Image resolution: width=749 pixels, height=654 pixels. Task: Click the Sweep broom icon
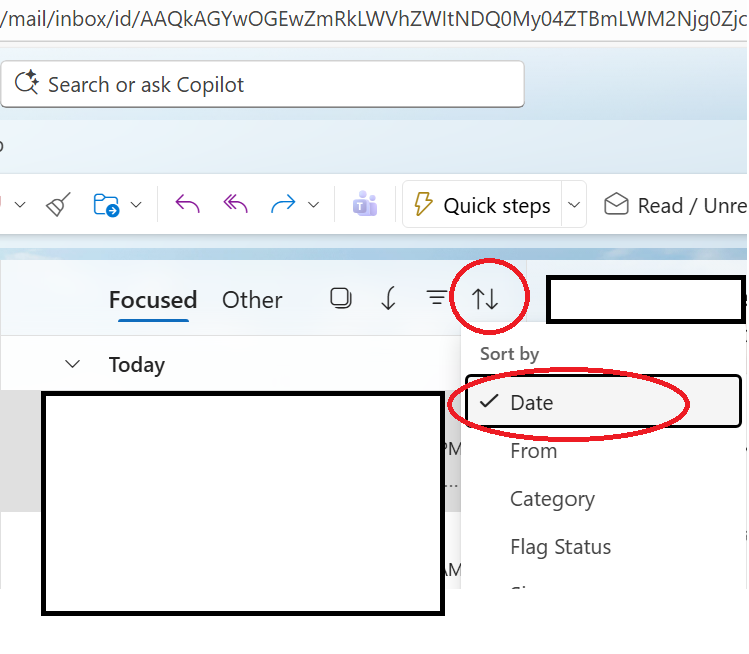58,204
